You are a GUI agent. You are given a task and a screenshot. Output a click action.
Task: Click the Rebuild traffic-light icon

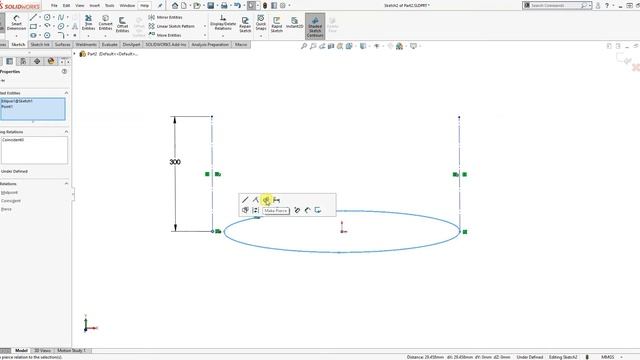click(x=265, y=6)
